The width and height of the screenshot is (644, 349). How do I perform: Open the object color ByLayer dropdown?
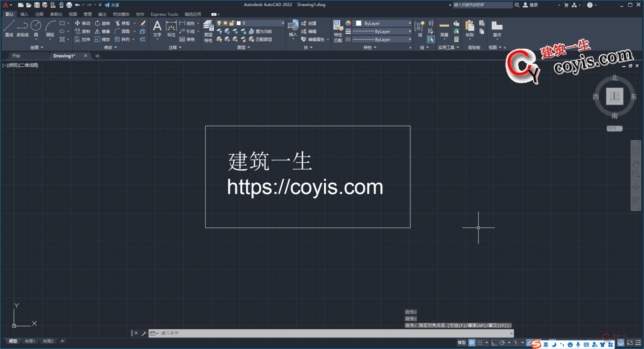(x=382, y=23)
